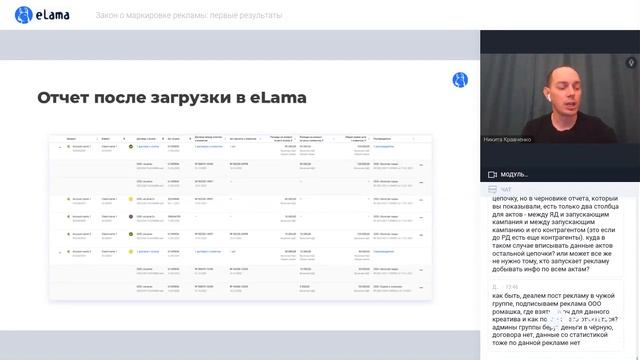The image size is (640, 360).
Task: Click the chat bubble icon beside ЧАТ
Action: (492, 189)
